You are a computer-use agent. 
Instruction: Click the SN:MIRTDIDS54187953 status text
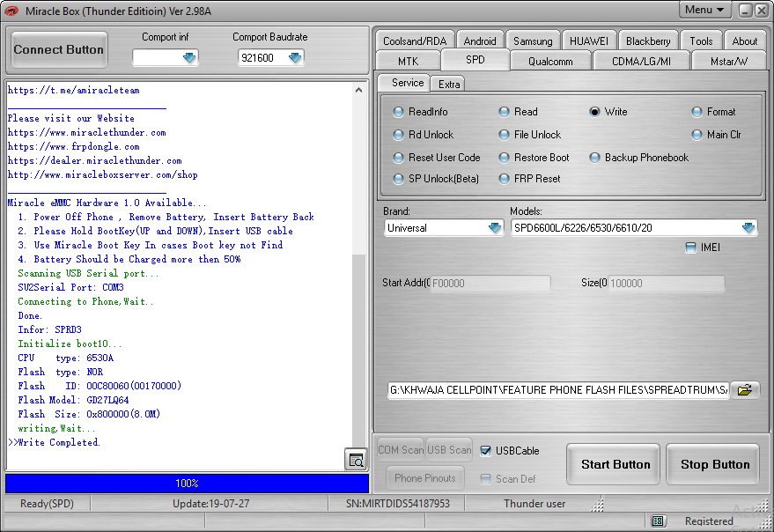[x=397, y=503]
